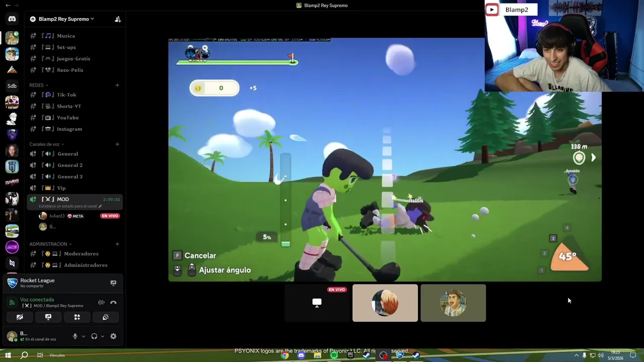This screenshot has height=362, width=644.
Task: Select the live stream tile with EN VIVO
Action: (317, 303)
